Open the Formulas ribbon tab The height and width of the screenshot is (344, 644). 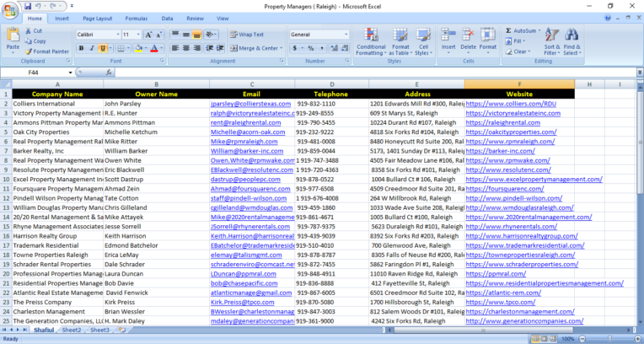(x=136, y=19)
